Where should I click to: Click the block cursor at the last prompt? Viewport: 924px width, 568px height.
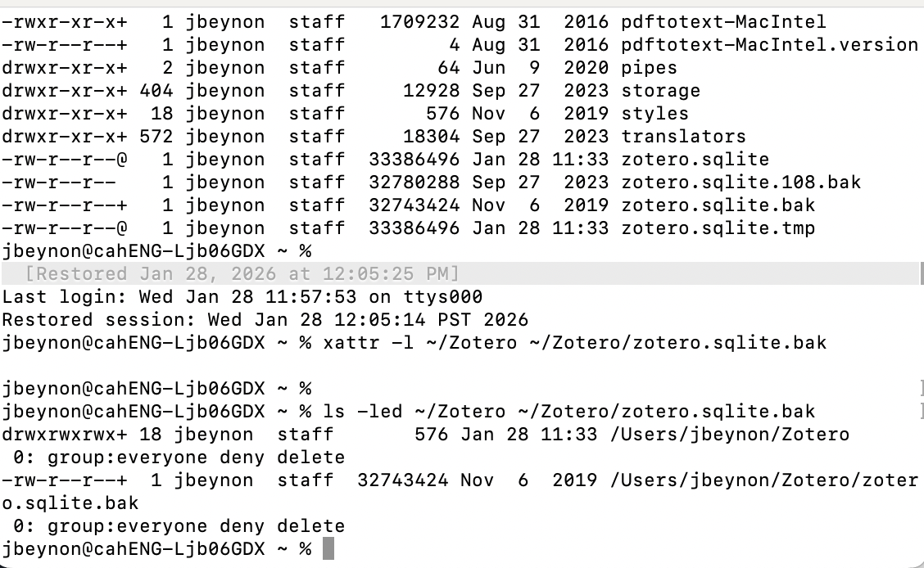[328, 548]
